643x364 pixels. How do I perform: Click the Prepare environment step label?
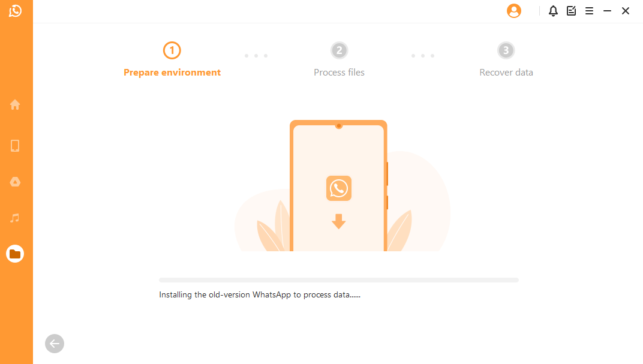(x=172, y=73)
